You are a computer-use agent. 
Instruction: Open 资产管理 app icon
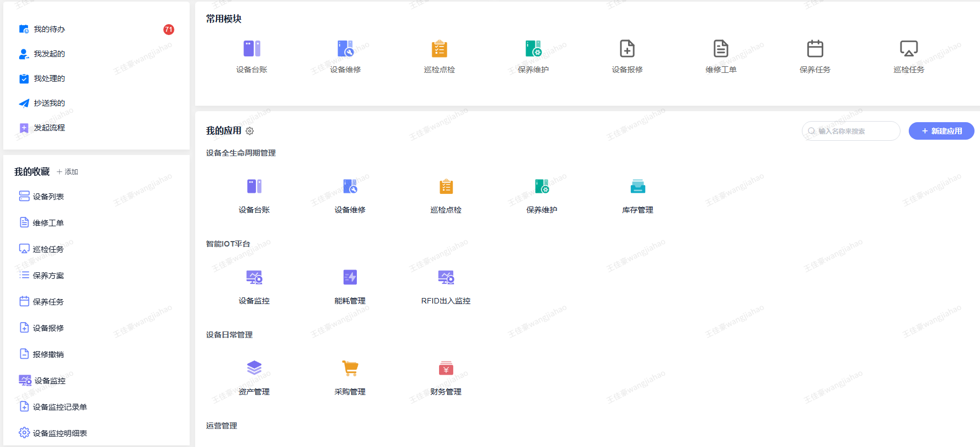tap(254, 369)
